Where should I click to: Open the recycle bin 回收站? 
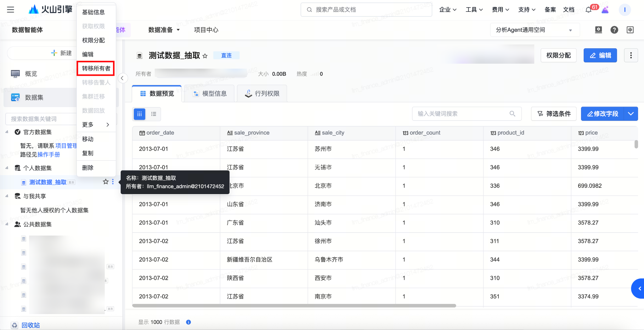tap(30, 325)
